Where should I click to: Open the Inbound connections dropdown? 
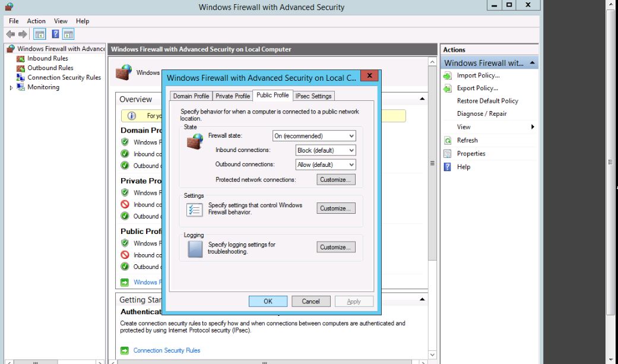tap(326, 150)
